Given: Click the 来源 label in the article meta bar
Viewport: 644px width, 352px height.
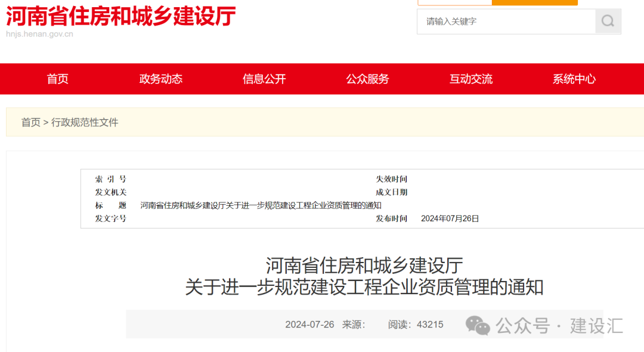Looking at the screenshot, I should click(x=354, y=325).
